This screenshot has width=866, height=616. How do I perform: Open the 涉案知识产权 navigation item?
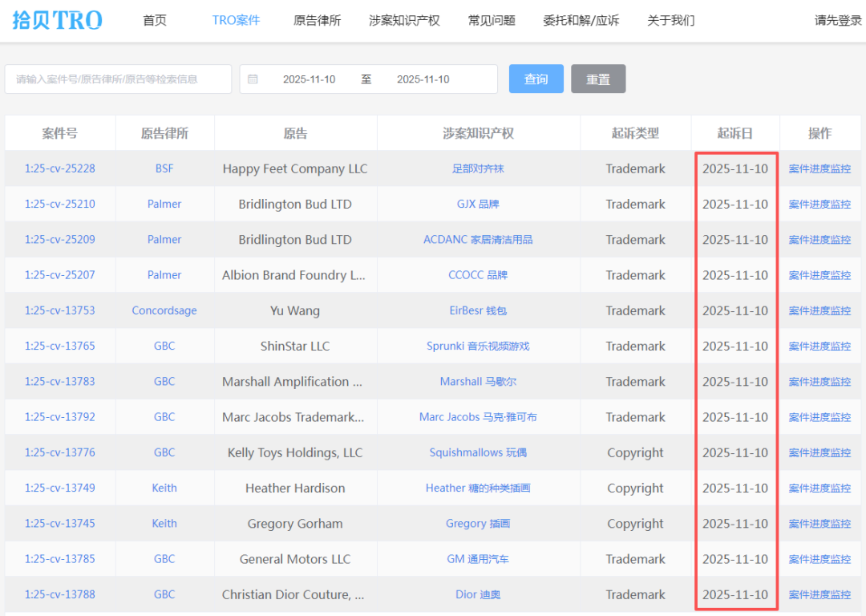point(404,20)
